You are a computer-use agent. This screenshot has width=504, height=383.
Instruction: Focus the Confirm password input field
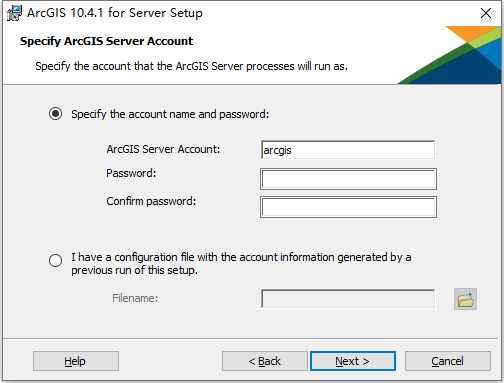pos(348,207)
